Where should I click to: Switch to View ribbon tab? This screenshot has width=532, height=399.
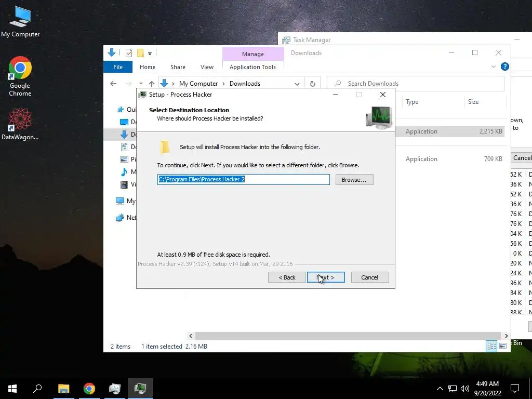point(207,67)
